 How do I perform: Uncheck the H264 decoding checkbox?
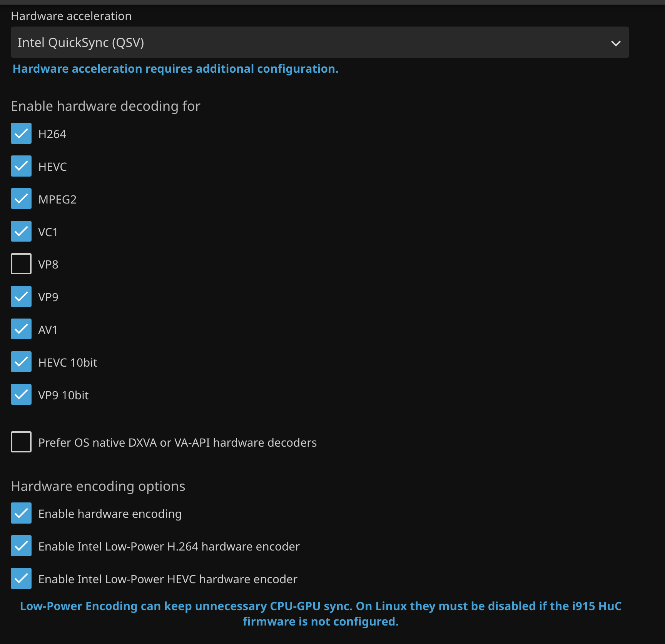pos(21,133)
